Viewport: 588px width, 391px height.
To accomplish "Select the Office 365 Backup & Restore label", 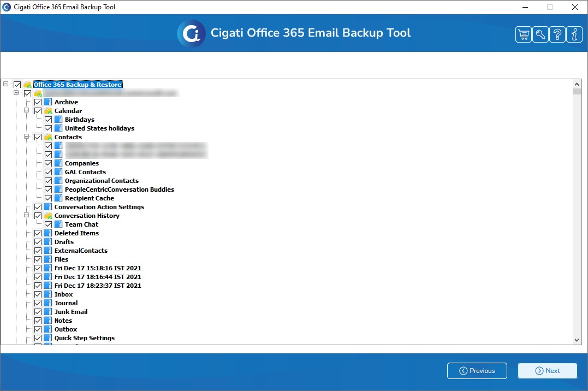I will point(78,85).
